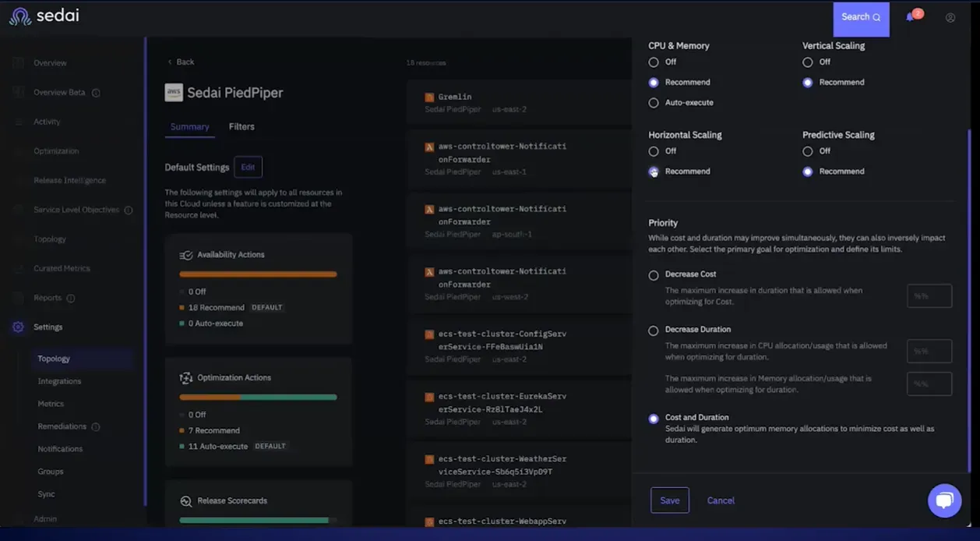Turn Horizontal Scaling Off
Screen dimensions: 980x541
point(654,151)
